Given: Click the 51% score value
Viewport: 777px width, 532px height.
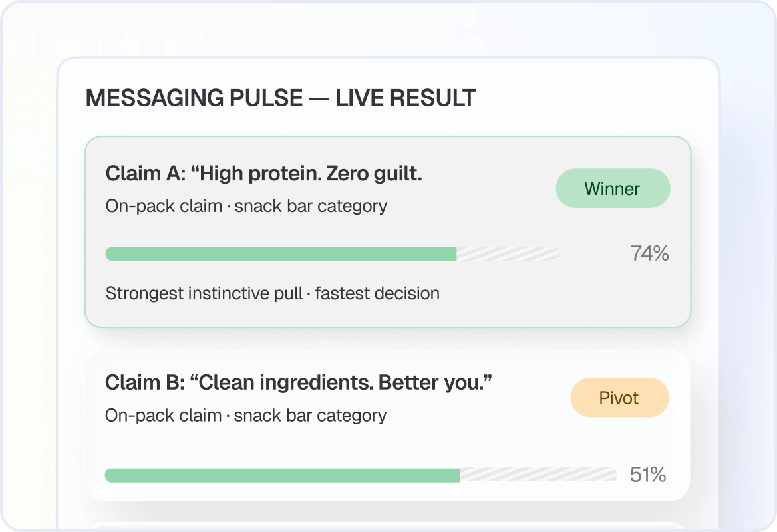Looking at the screenshot, I should click(x=648, y=475).
